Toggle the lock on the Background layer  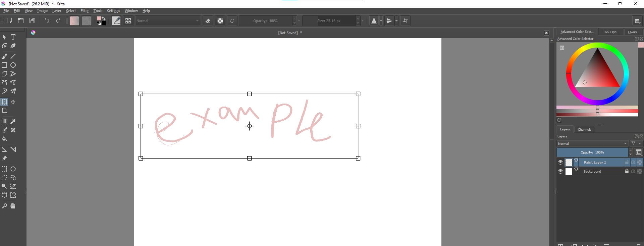coord(627,171)
